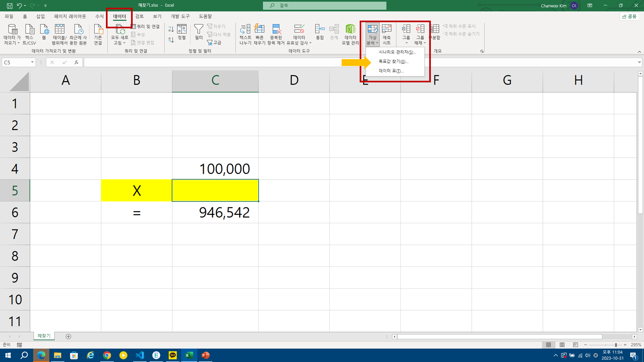
Task: Collapse the ribbon chevron
Action: pyautogui.click(x=639, y=51)
